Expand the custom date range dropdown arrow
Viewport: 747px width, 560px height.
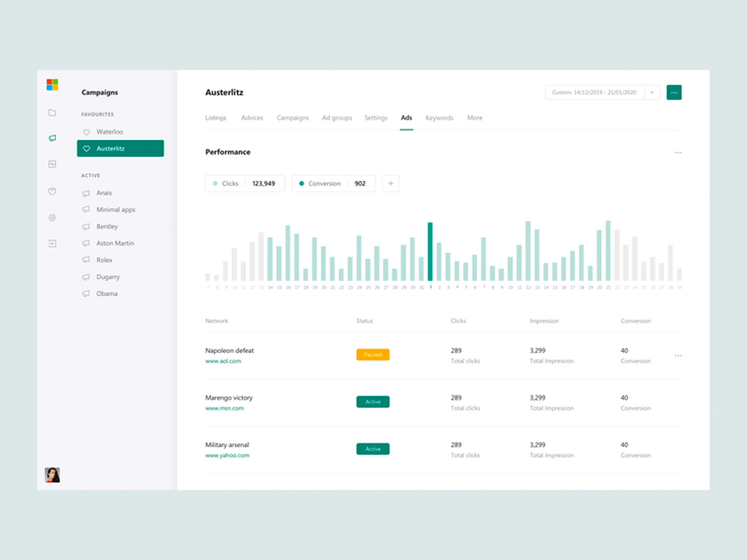(x=652, y=92)
